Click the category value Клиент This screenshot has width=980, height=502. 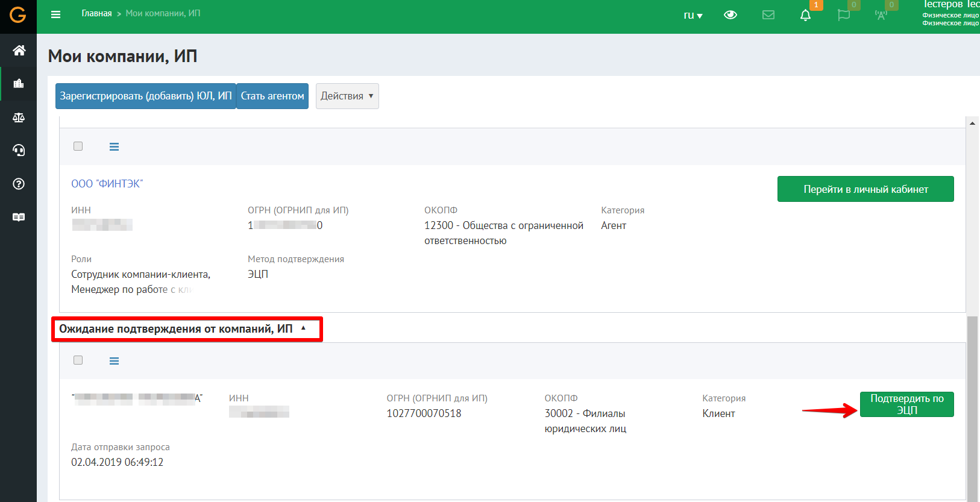pos(718,413)
